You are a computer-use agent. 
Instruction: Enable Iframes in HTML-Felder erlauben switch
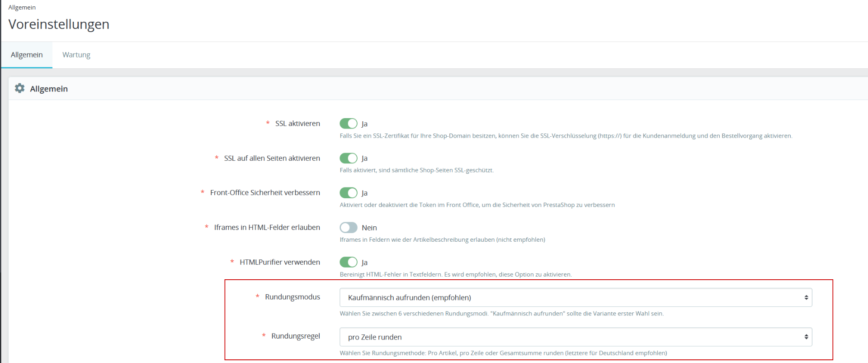point(349,227)
